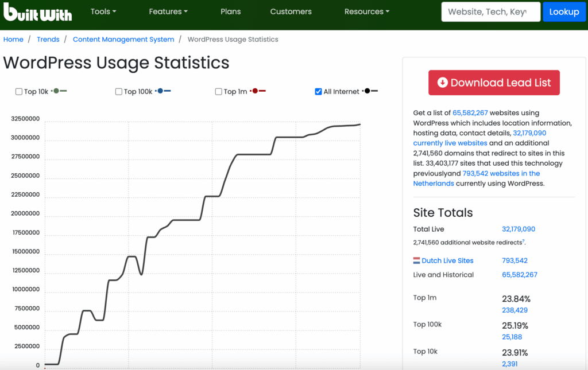588x370 pixels.
Task: Click the Dutch flag icon
Action: click(x=417, y=260)
